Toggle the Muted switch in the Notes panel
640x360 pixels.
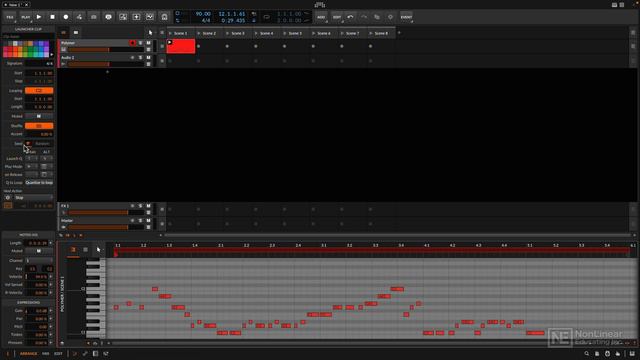point(39,251)
